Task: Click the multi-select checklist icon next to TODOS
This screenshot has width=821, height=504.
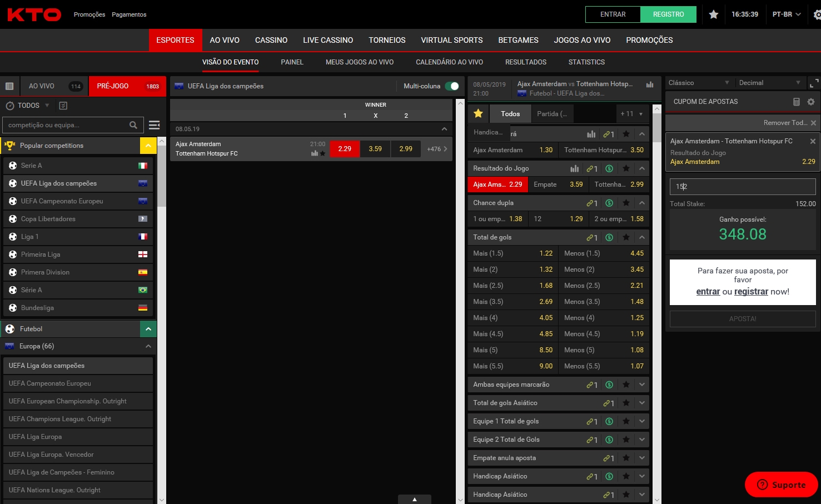Action: [x=63, y=106]
